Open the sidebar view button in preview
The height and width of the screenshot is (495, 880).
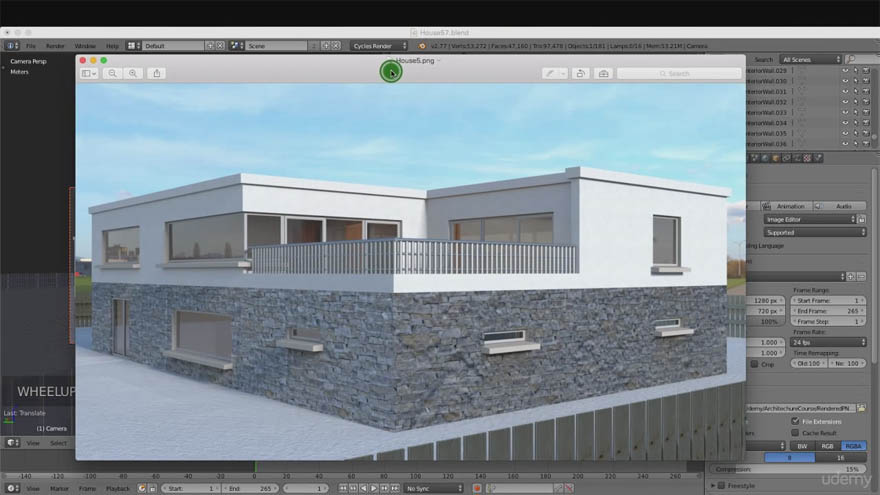(x=89, y=74)
